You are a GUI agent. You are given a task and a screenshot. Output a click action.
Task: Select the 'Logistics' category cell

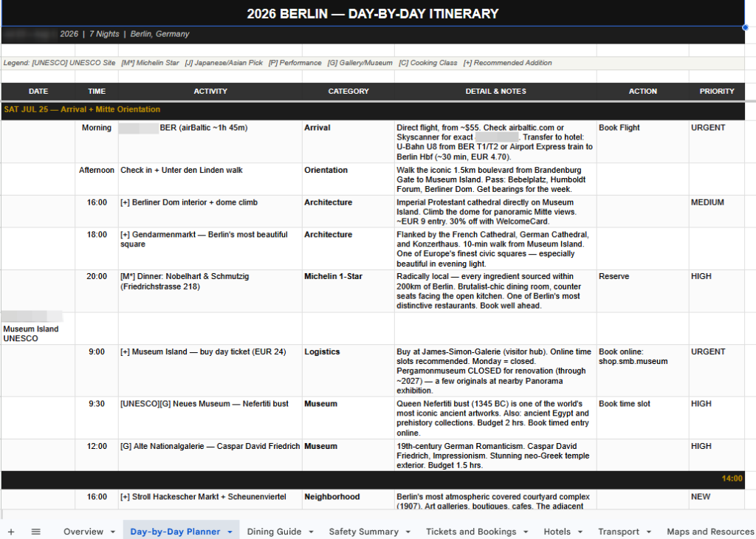click(348, 370)
